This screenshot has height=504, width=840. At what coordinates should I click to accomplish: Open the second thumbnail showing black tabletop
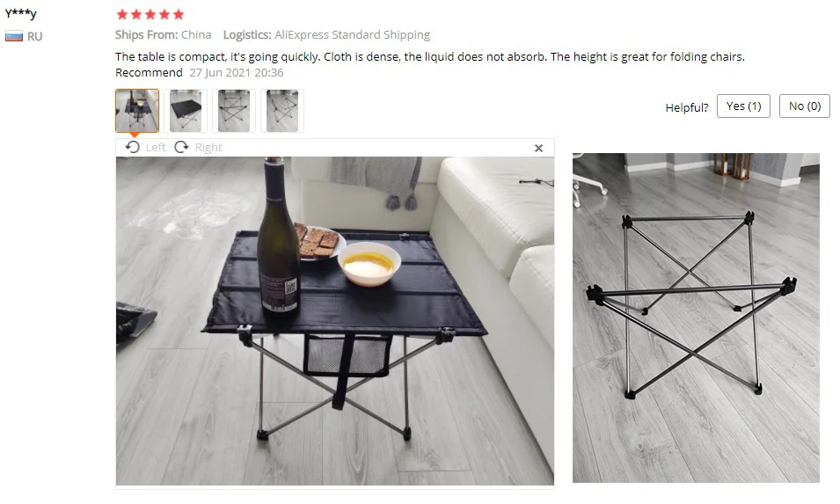186,111
